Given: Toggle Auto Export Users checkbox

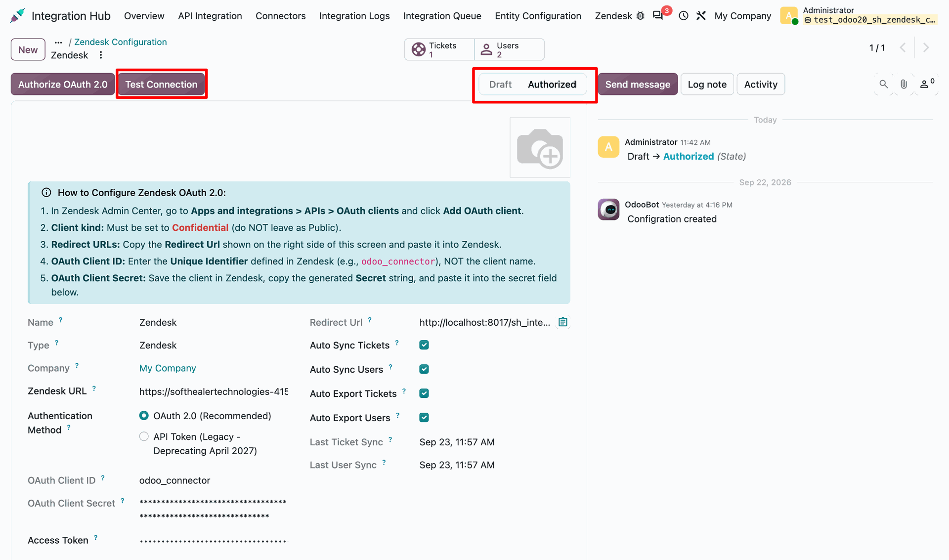Looking at the screenshot, I should click(424, 418).
